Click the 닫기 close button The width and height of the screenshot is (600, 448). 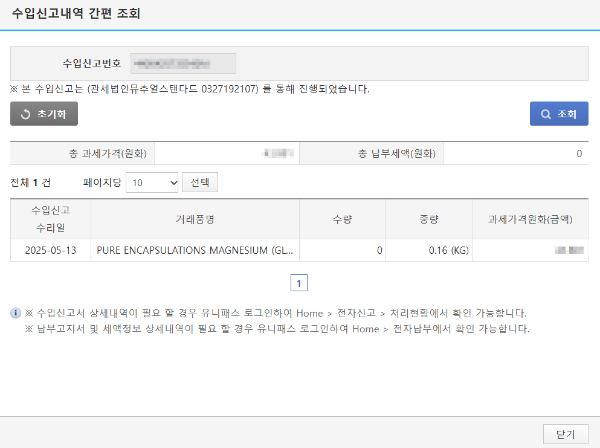[566, 434]
